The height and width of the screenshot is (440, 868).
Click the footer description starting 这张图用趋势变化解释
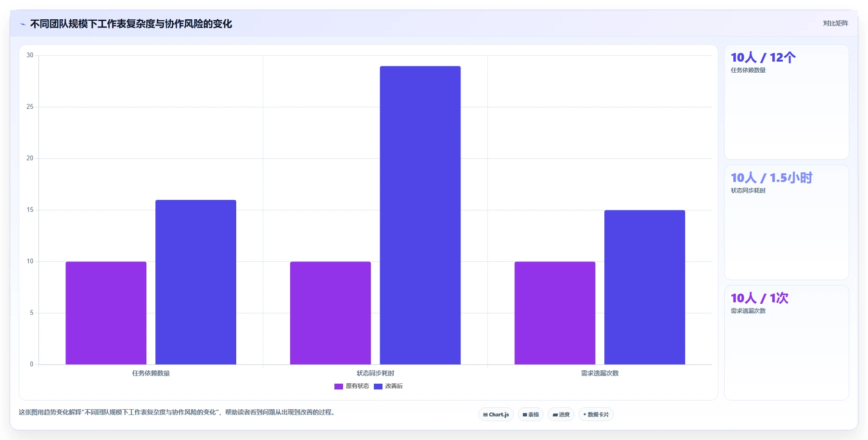[x=177, y=412]
